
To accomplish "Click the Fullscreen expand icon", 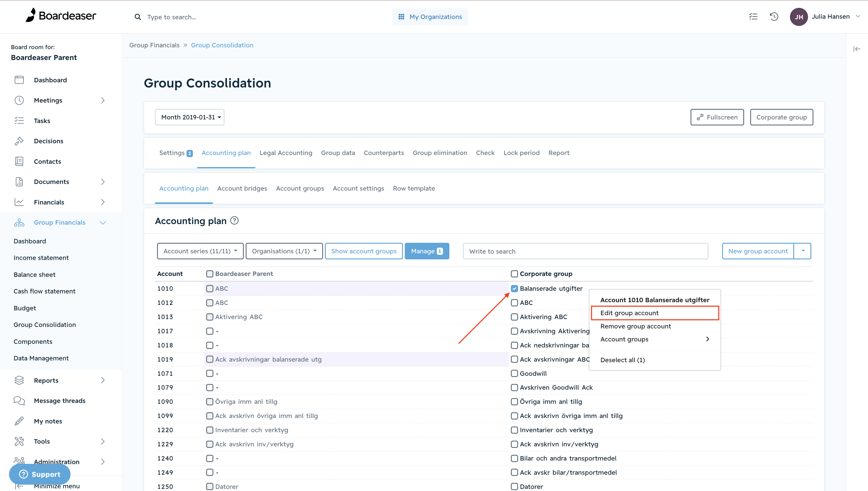I will [x=700, y=117].
